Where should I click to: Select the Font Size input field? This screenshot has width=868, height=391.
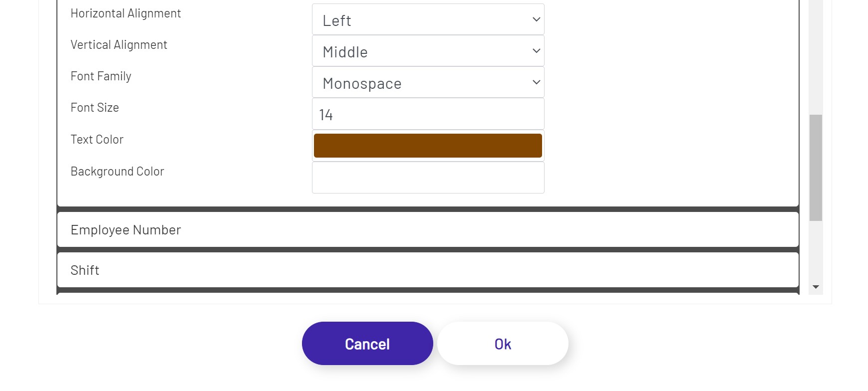(x=428, y=114)
